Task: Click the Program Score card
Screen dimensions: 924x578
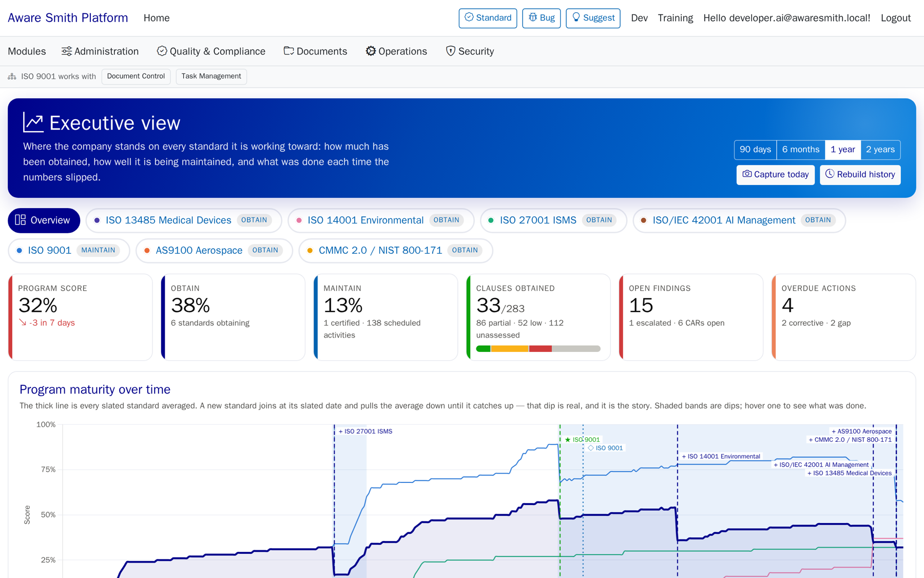Action: (81, 317)
